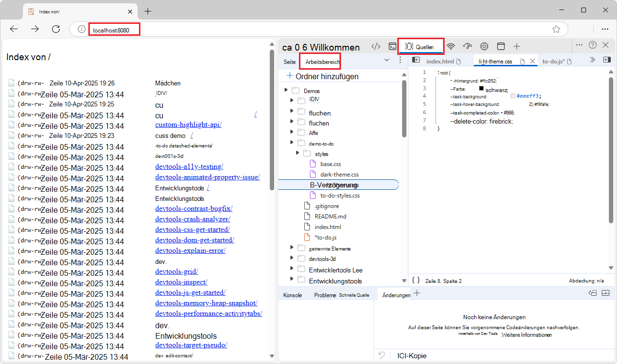
Task: Open the Console tool icon in toolbar
Action: click(x=392, y=46)
